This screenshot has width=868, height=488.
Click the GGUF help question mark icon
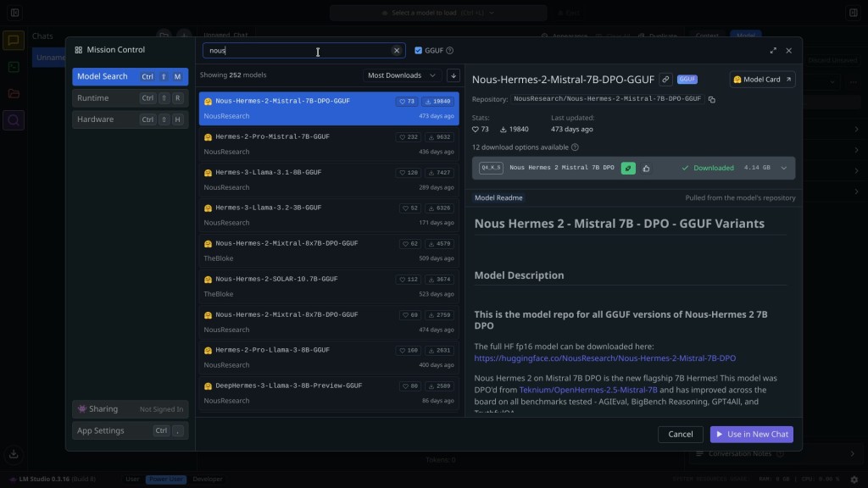click(450, 51)
